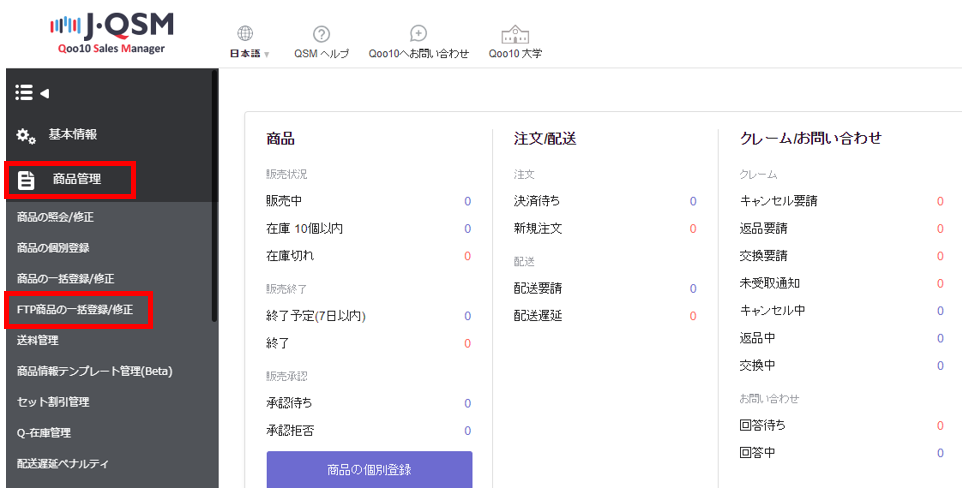Open 配送遅延ペナルティ in the sidebar
Screen dimensions: 962x489
point(63,464)
